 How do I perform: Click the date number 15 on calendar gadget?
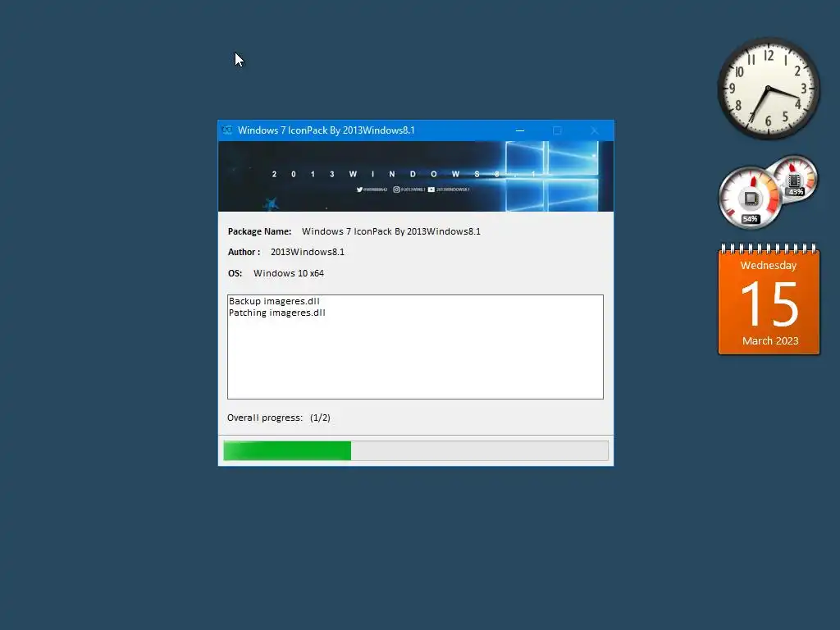[769, 304]
